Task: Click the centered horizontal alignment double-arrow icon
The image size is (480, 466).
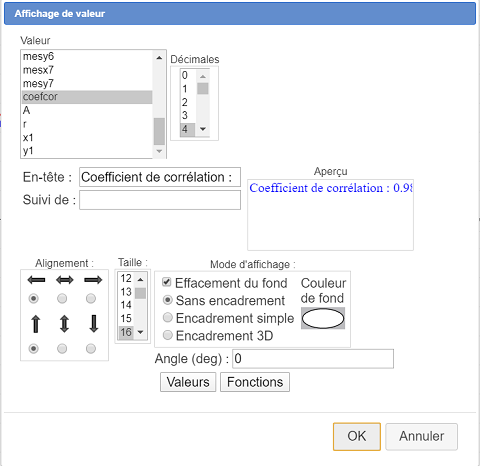Action: (65, 280)
